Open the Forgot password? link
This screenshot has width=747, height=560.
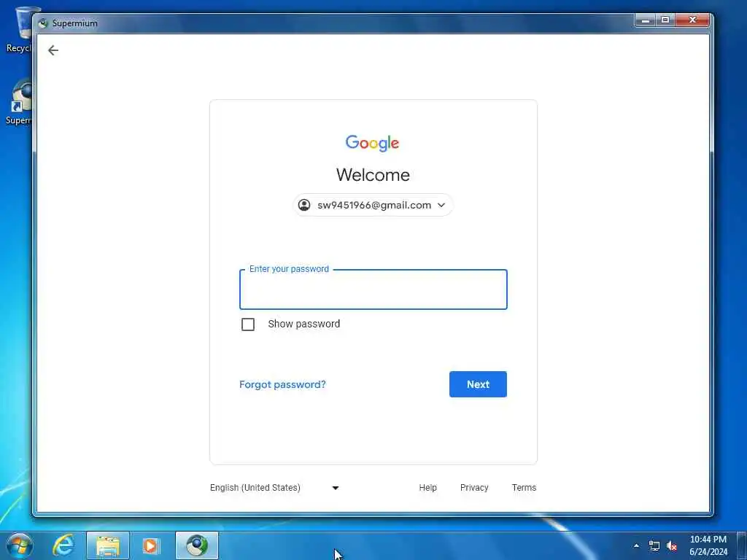click(x=282, y=384)
